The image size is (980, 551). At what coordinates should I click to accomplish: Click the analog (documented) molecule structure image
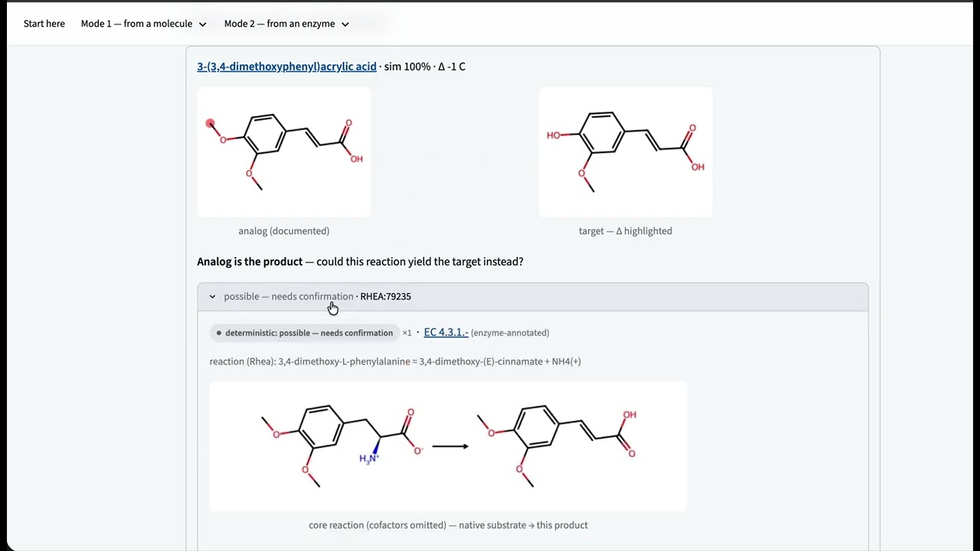click(284, 152)
